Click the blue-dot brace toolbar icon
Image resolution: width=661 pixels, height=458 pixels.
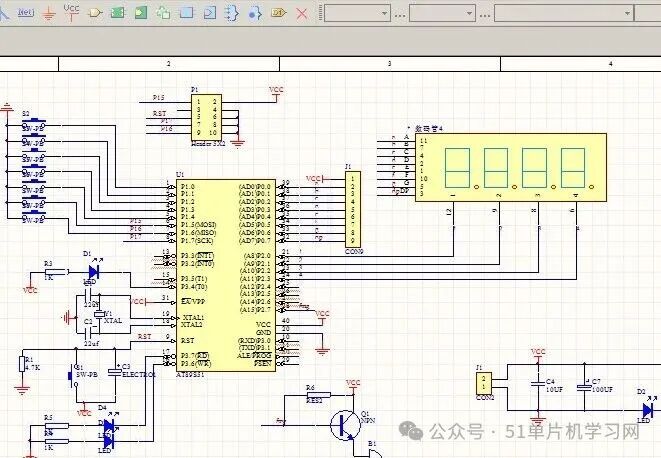[255, 14]
